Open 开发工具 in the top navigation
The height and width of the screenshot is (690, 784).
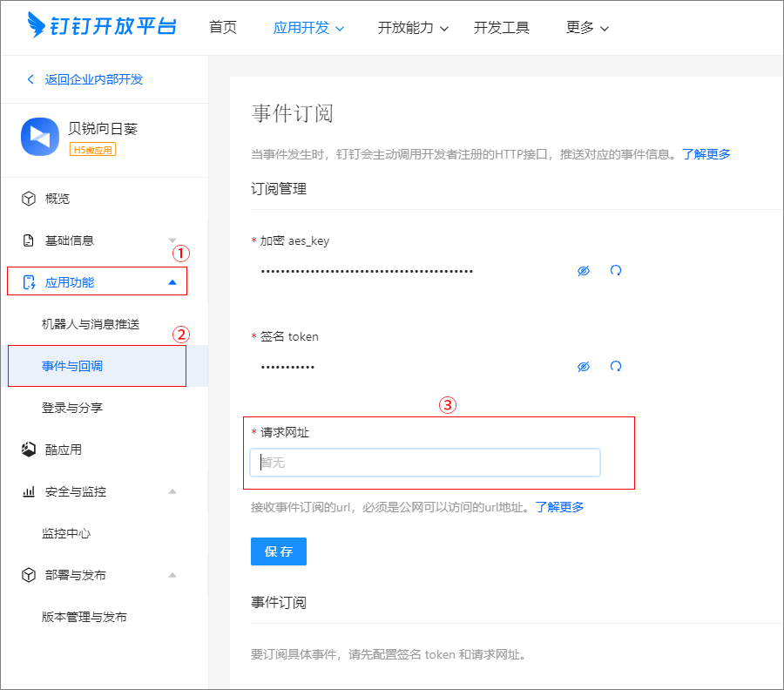[502, 28]
